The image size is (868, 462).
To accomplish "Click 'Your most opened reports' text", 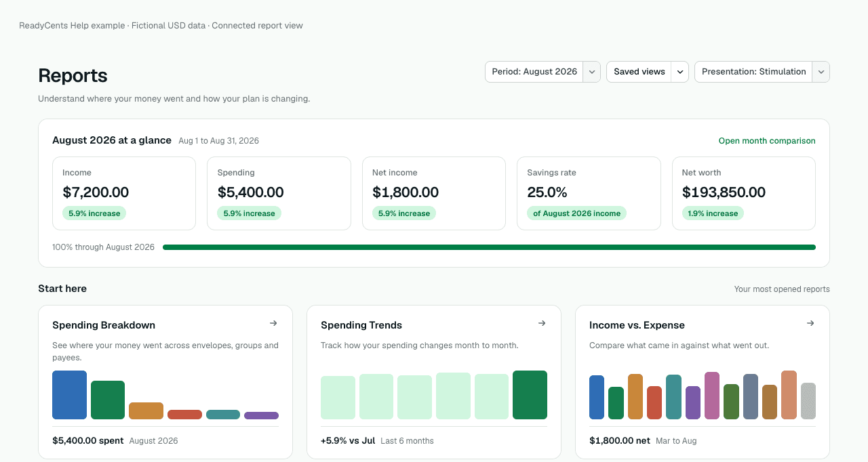I will tap(782, 289).
